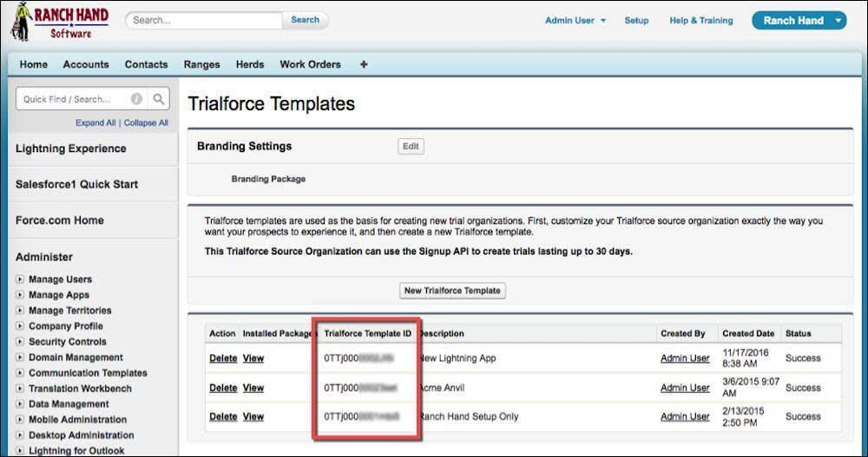Viewport: 868px width, 457px height.
Task: Click the Manage Users sidebar label
Action: [61, 279]
